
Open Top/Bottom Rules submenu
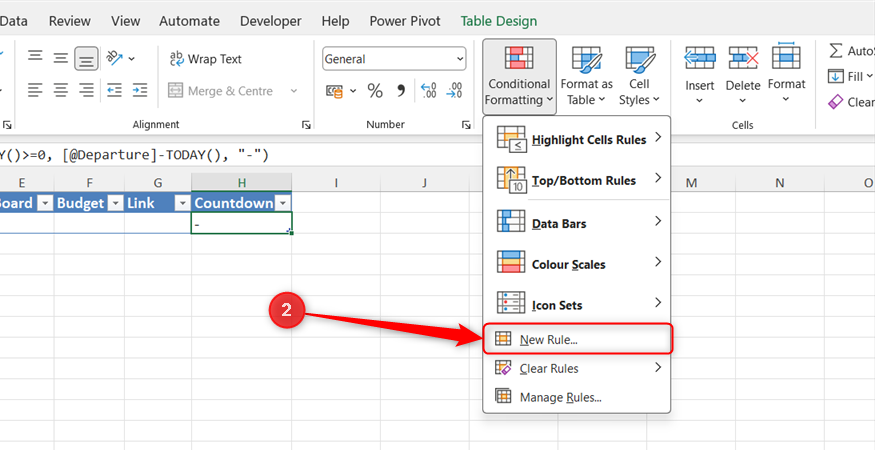point(576,180)
